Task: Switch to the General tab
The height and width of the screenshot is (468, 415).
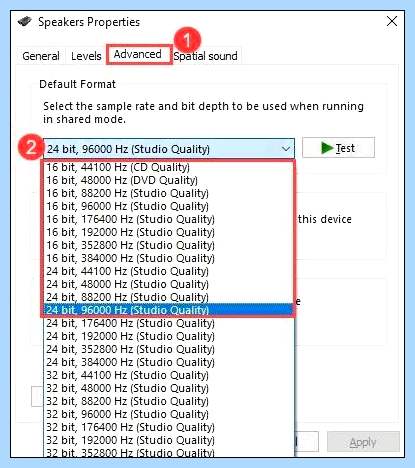Action: click(41, 56)
